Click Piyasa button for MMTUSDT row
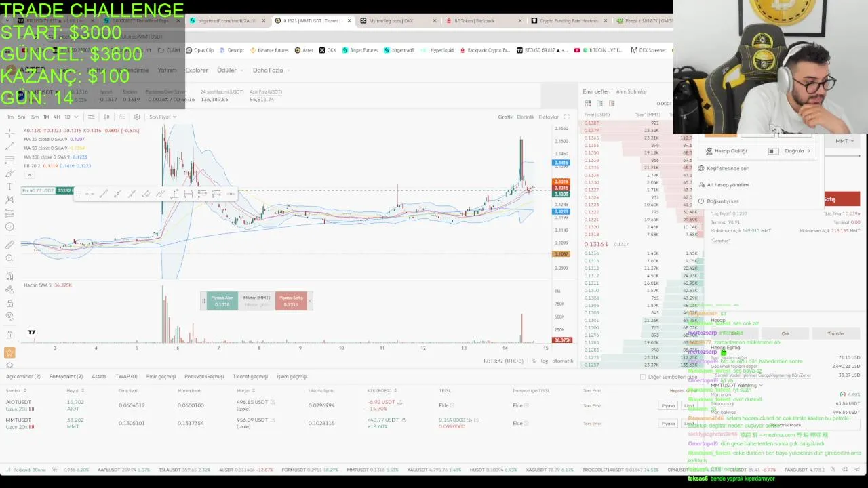868x488 pixels. (x=668, y=423)
